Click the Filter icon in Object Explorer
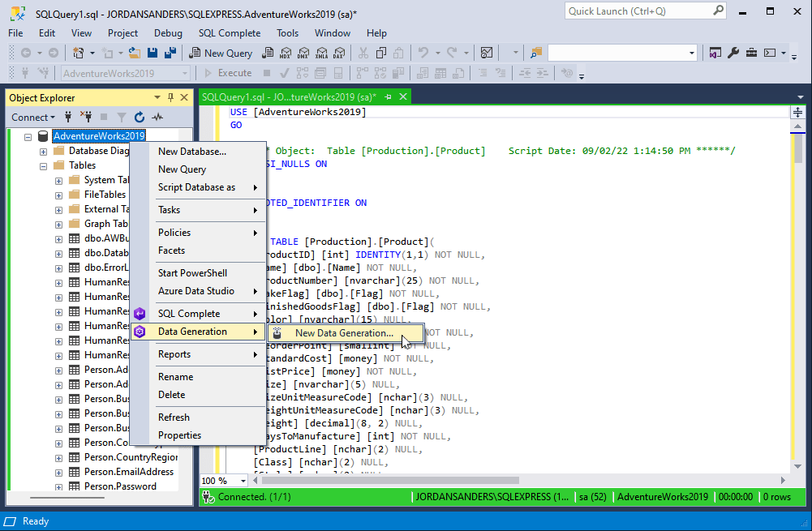The width and height of the screenshot is (812, 531). 121,118
